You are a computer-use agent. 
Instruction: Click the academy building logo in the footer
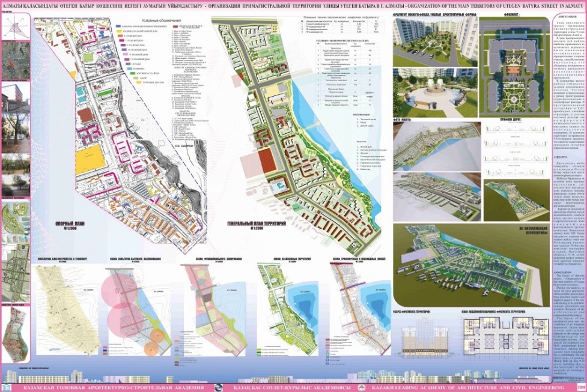(x=7, y=388)
